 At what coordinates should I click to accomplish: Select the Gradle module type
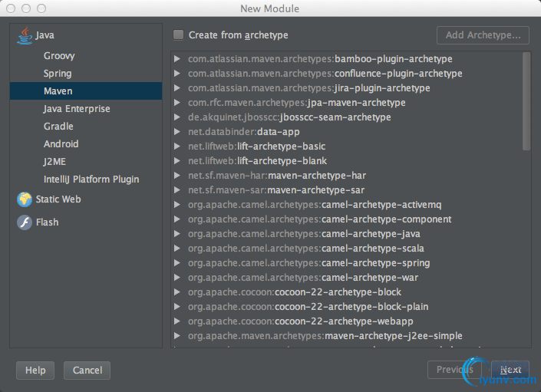[58, 127]
